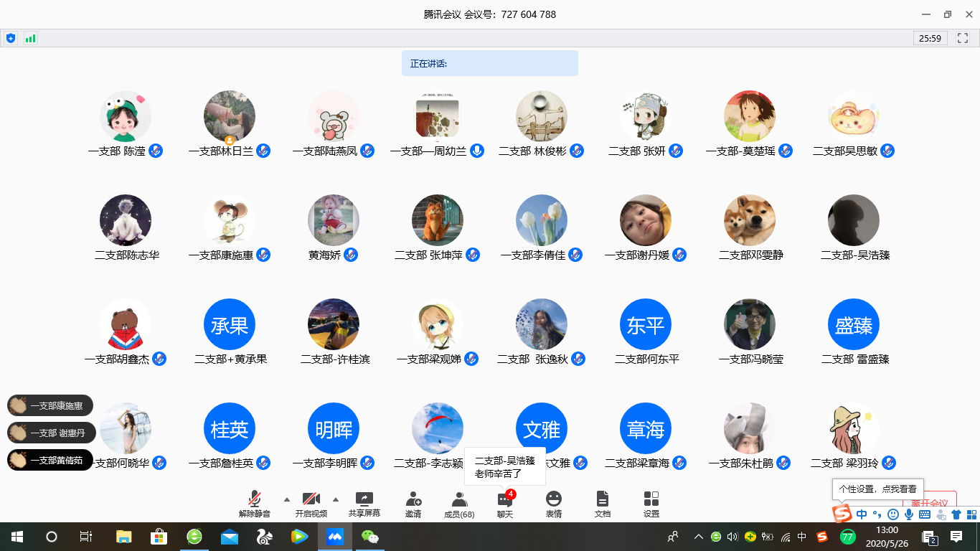Select the 东平 avatar of 二支部何东平
Image resolution: width=980 pixels, height=551 pixels.
coord(646,325)
